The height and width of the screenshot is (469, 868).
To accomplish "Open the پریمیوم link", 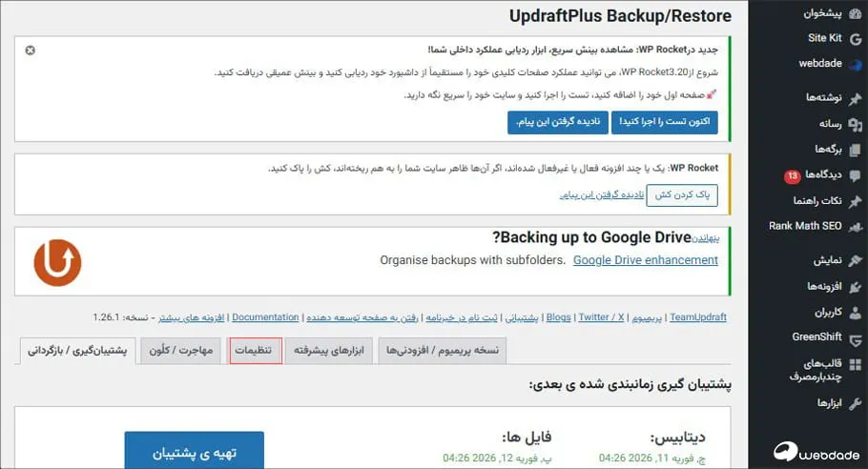I will [647, 318].
